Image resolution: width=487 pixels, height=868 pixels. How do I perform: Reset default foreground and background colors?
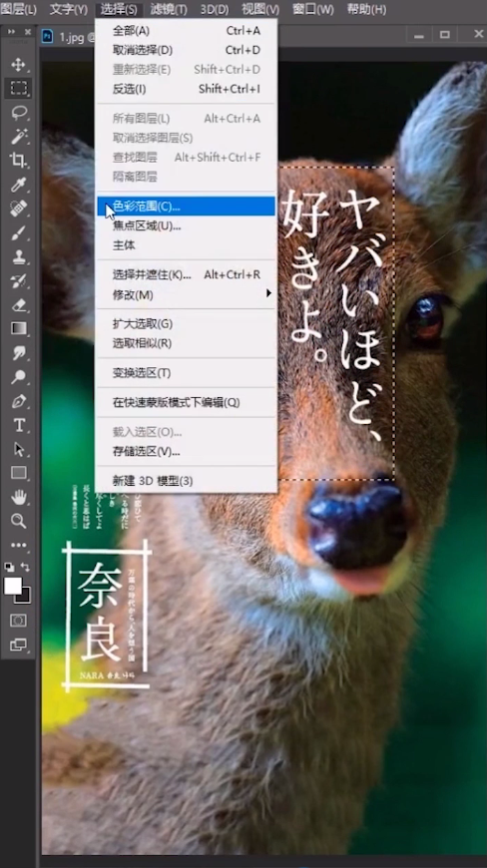[9, 567]
